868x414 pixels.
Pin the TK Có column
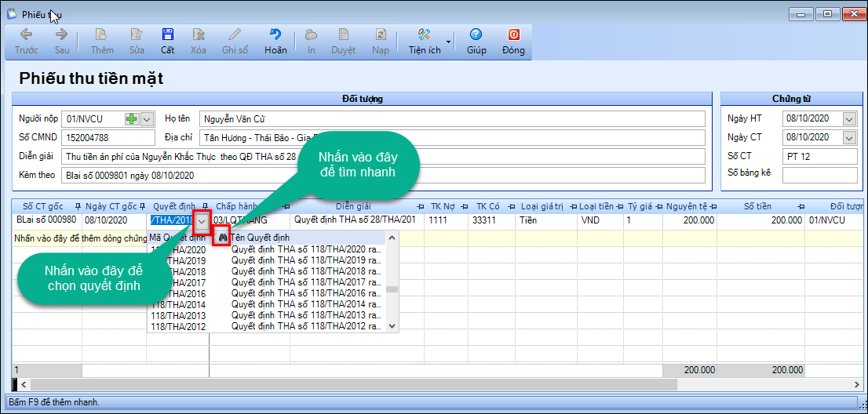(510, 207)
